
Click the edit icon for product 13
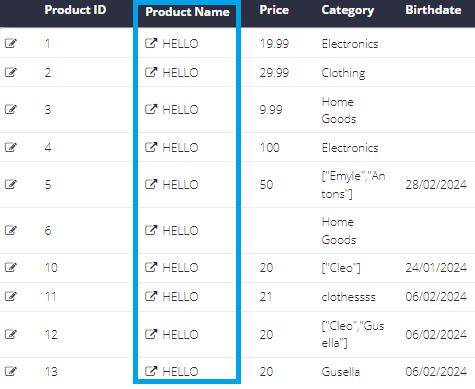pos(11,371)
